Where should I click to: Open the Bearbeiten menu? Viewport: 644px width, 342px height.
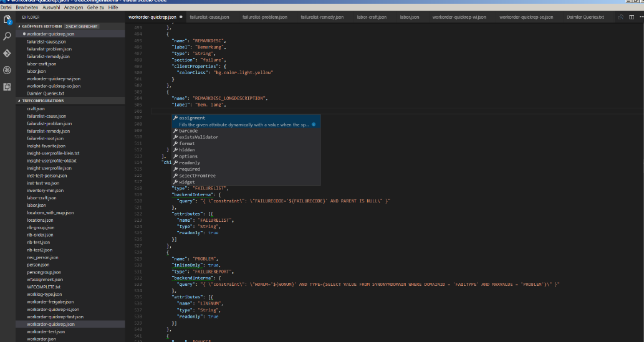[x=27, y=7]
